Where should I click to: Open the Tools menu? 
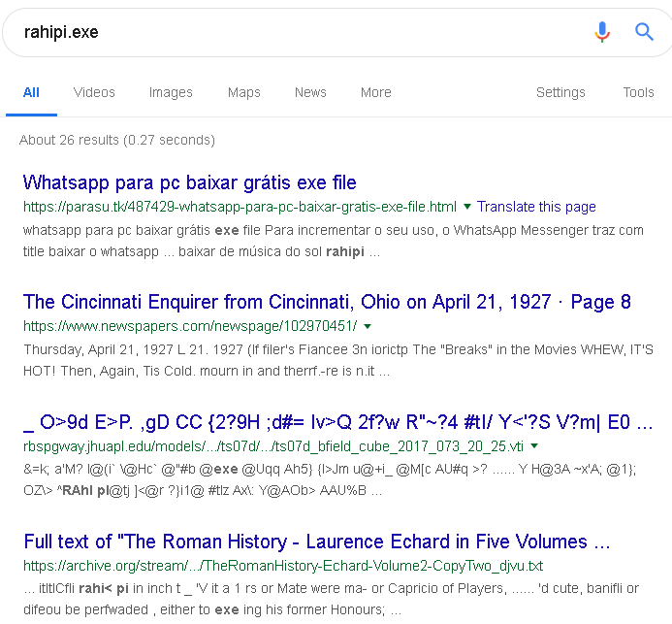638,92
